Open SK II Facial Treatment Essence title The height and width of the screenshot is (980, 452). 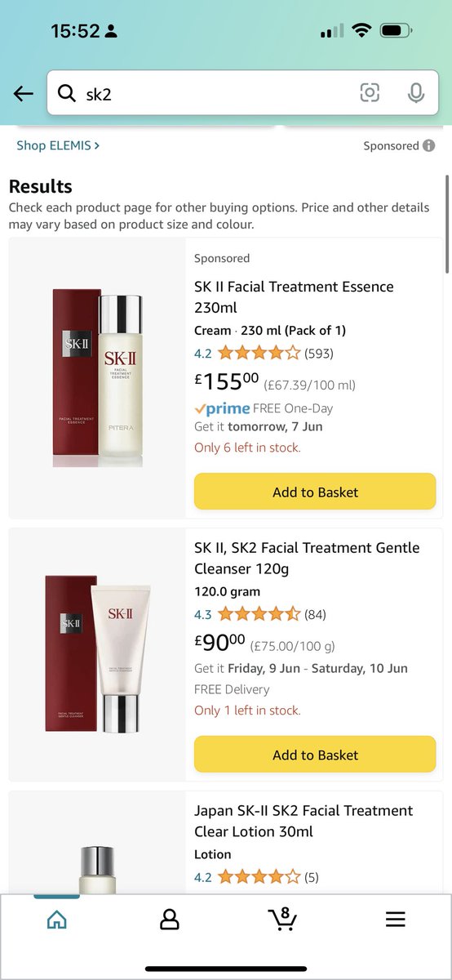[x=294, y=297]
